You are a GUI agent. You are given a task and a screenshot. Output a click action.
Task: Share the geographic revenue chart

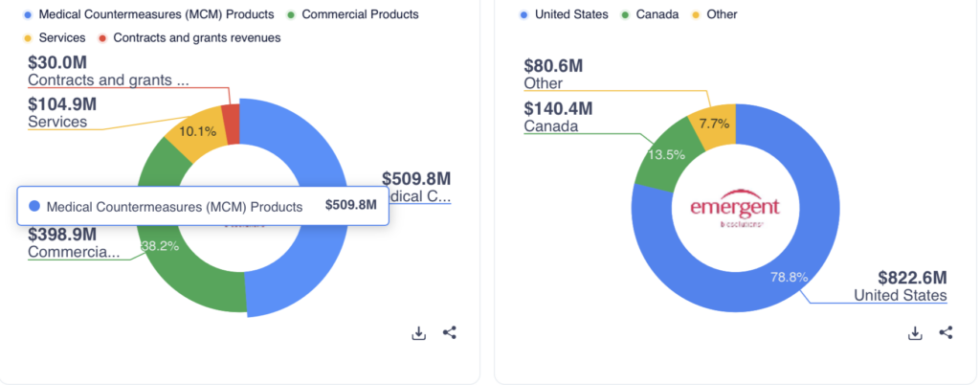(x=947, y=333)
